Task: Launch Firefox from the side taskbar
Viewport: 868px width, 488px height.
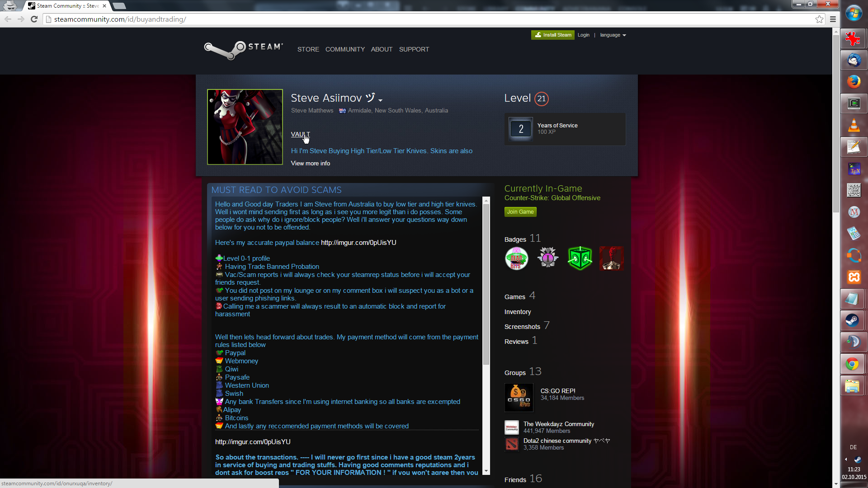Action: point(854,81)
